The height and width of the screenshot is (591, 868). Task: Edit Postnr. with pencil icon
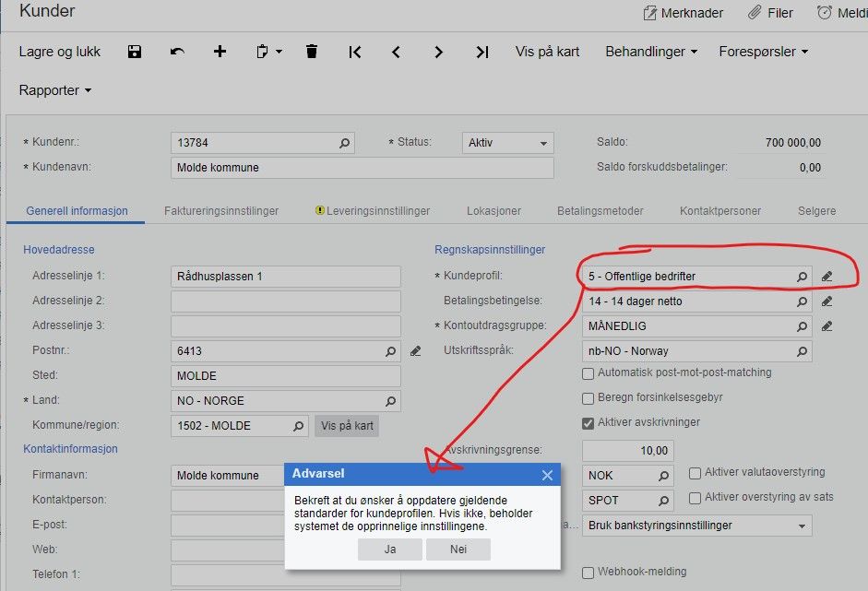click(x=416, y=351)
